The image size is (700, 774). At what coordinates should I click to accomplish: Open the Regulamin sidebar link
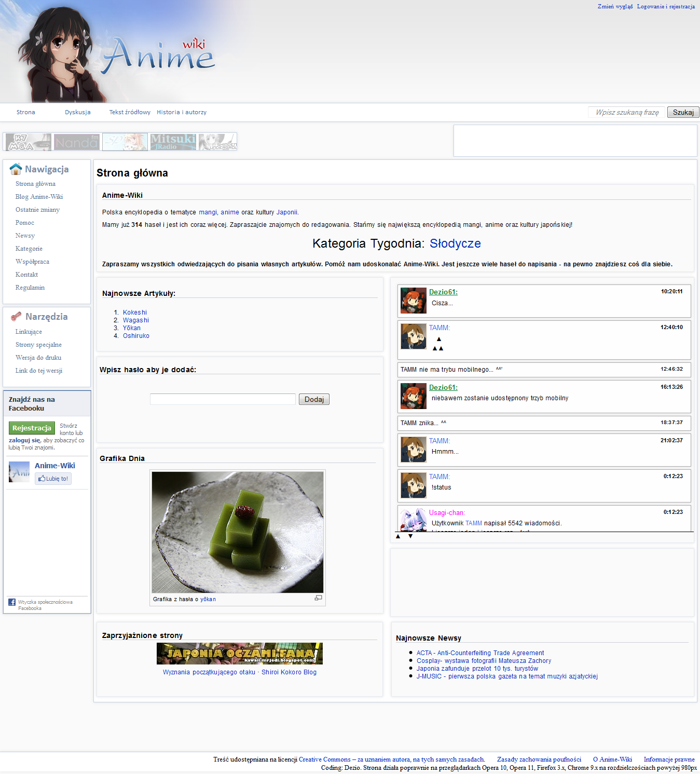pyautogui.click(x=30, y=288)
